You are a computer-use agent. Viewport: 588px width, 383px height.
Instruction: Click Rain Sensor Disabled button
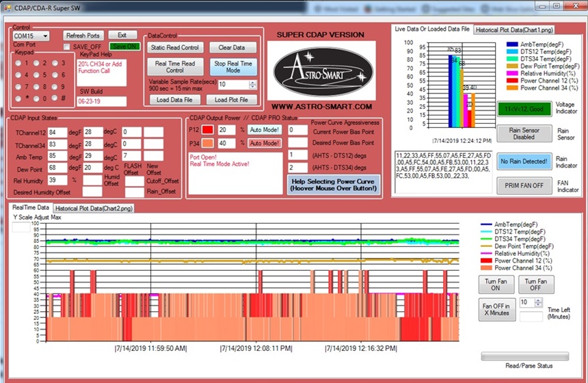[524, 133]
